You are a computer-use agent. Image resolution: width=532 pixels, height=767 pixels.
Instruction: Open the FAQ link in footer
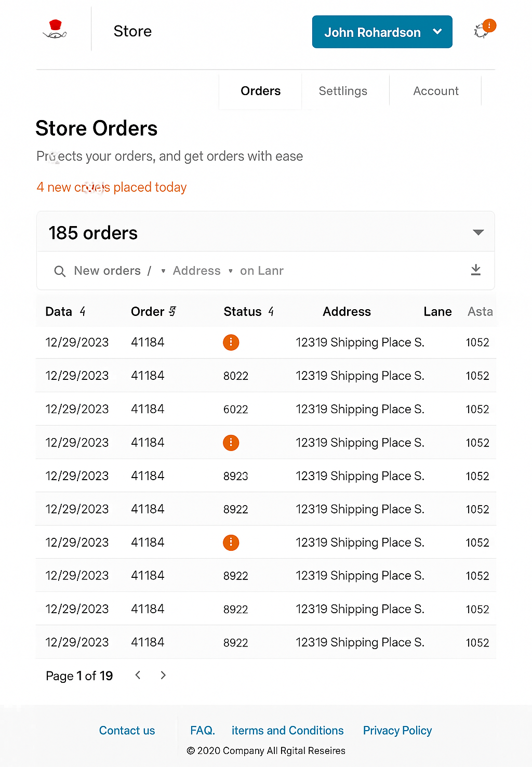tap(202, 731)
